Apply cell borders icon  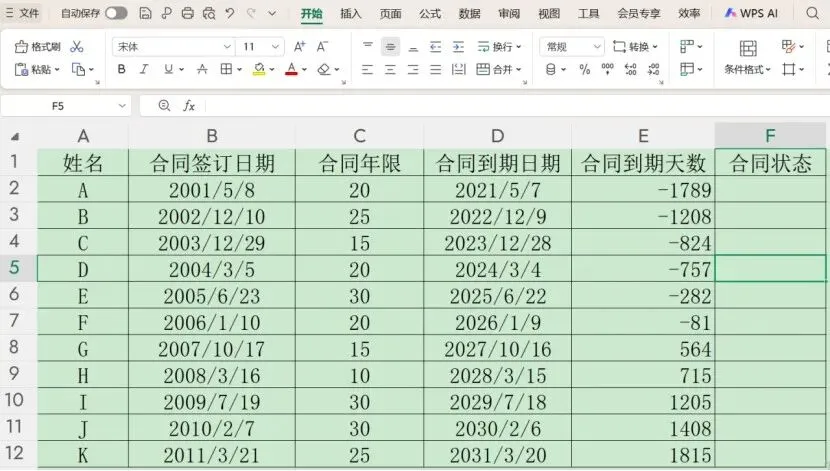tap(227, 69)
